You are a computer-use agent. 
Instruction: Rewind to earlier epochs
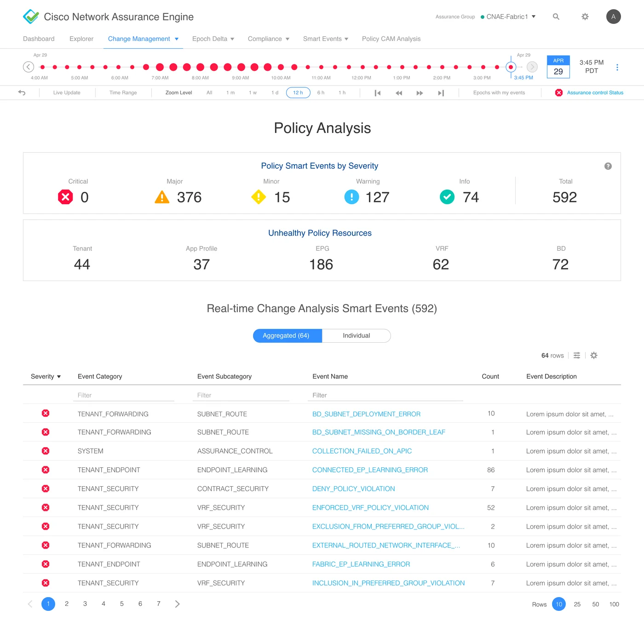click(399, 93)
